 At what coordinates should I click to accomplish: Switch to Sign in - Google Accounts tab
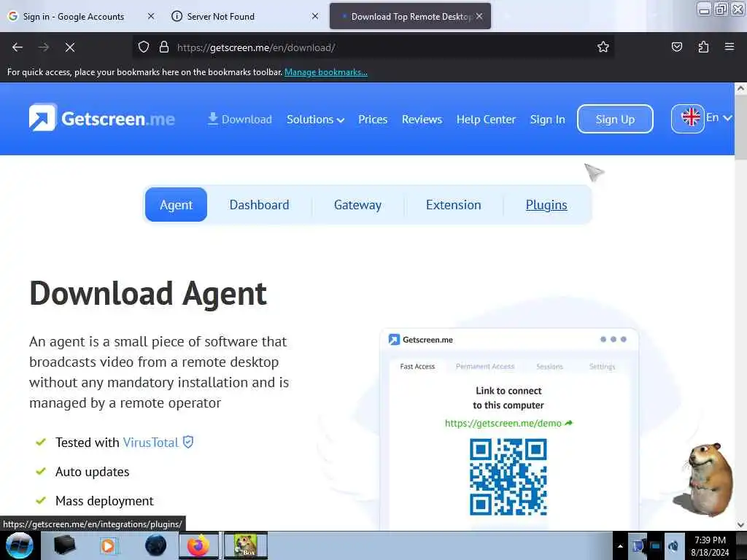pos(74,16)
